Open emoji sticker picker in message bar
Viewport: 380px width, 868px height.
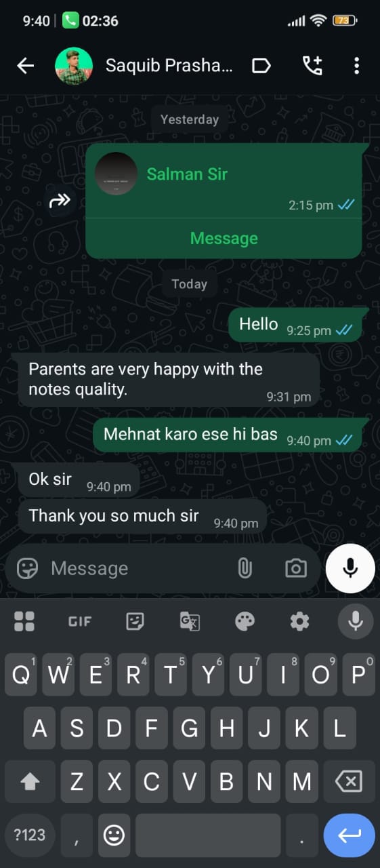tap(27, 568)
